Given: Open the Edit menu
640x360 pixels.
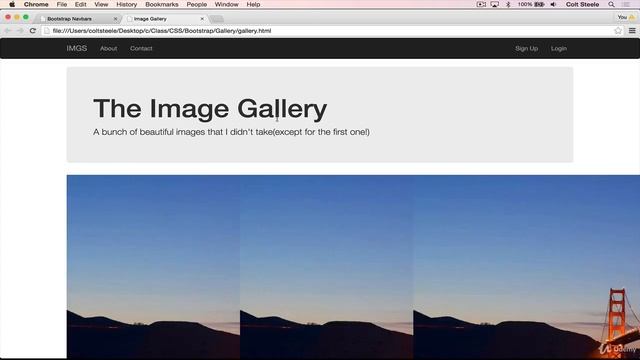Looking at the screenshot, I should point(80,4).
